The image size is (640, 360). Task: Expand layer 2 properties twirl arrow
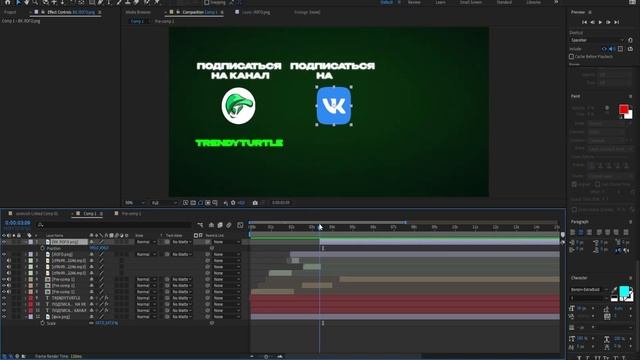[26, 254]
